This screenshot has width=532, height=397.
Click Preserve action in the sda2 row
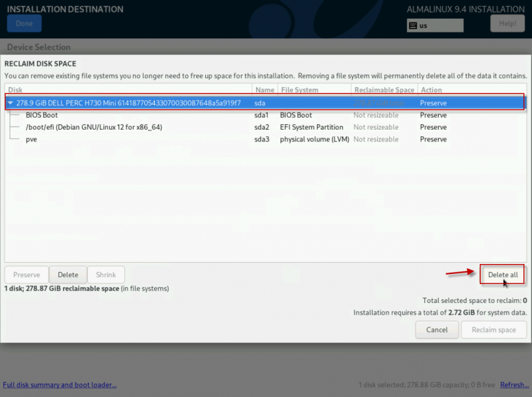click(x=433, y=127)
